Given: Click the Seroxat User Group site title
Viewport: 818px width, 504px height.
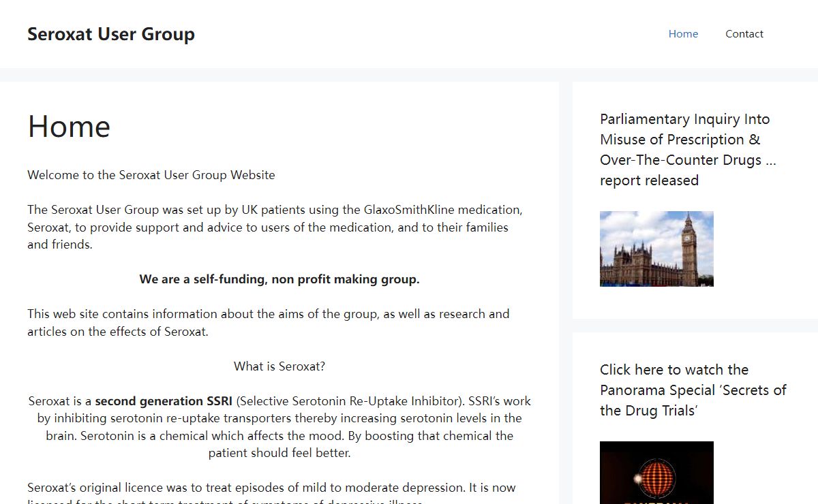Looking at the screenshot, I should [x=111, y=34].
